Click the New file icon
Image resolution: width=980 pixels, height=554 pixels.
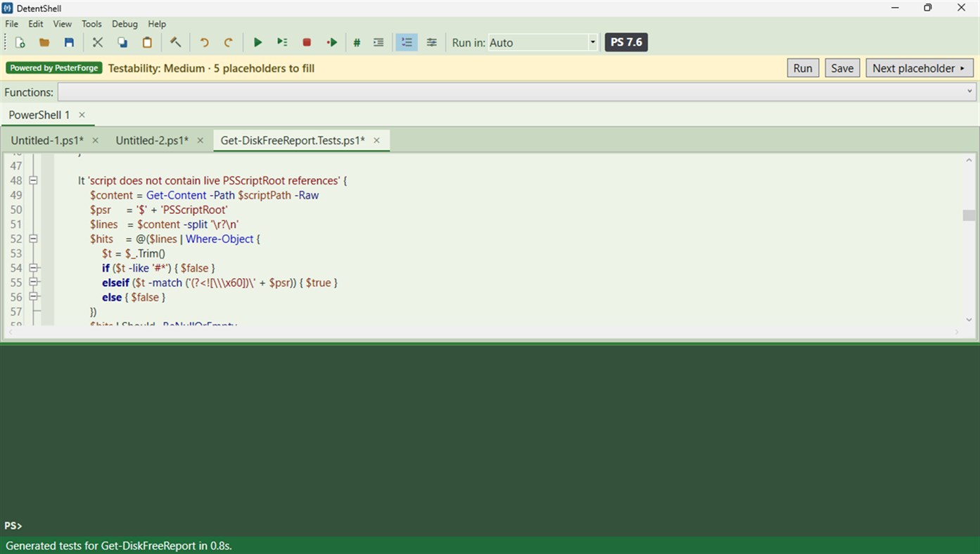20,42
